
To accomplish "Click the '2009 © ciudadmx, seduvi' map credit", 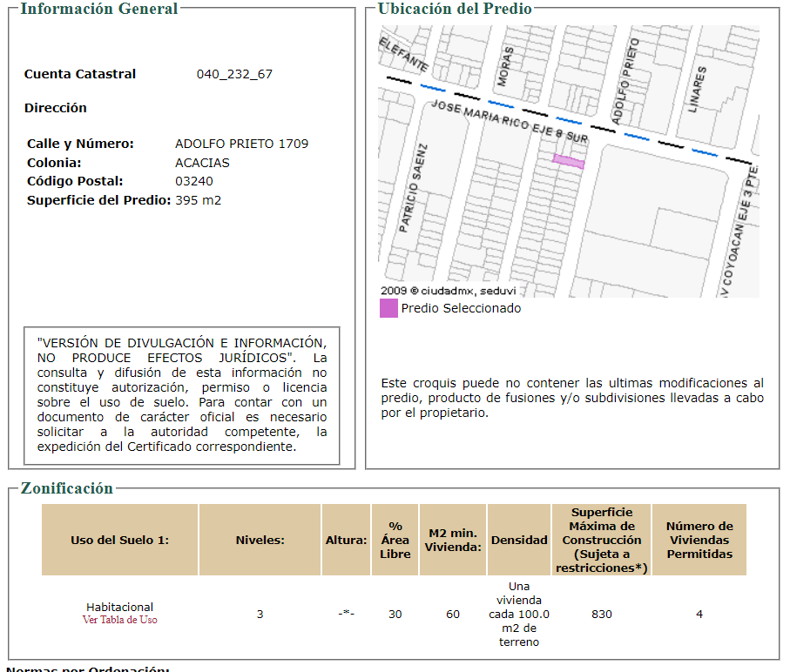I will [449, 291].
